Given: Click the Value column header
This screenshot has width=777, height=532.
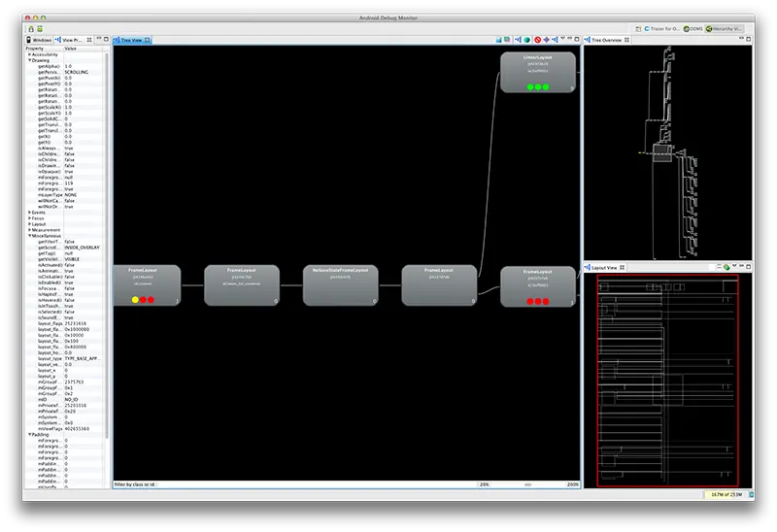Looking at the screenshot, I should 84,49.
